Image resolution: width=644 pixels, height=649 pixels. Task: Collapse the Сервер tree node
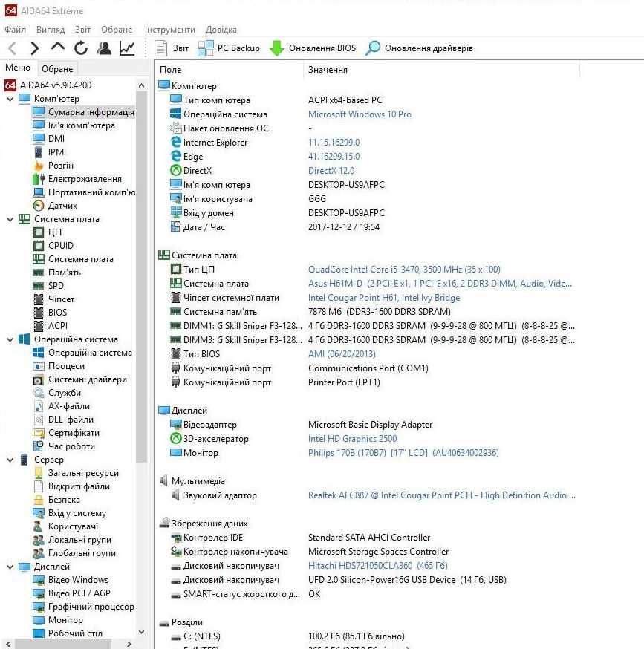point(10,460)
